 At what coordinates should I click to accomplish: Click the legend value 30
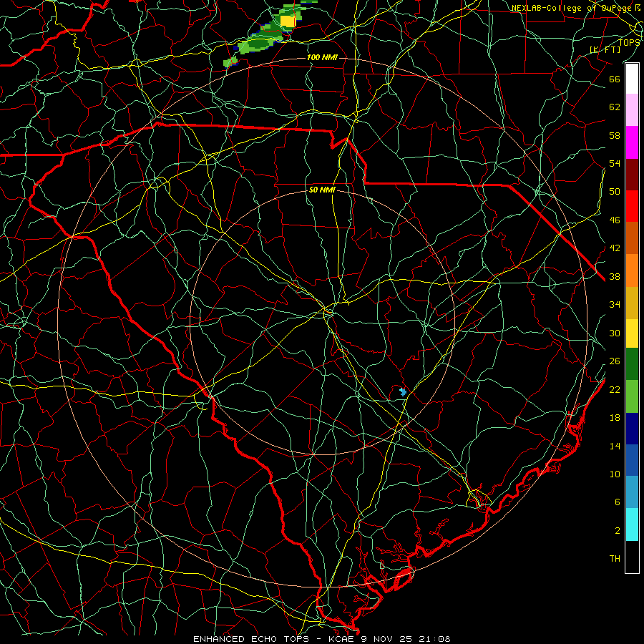615,333
